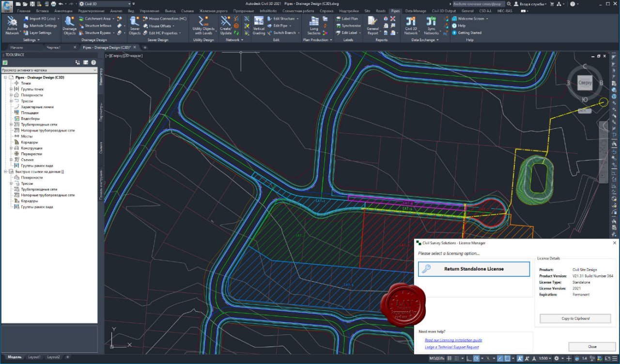Screen dimensions: 620x364
Task: Toggle ortho mode in status bar
Action: coord(469,359)
